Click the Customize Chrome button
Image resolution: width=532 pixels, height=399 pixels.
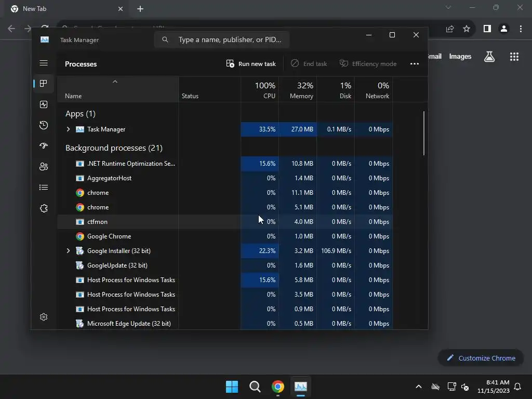tap(481, 358)
